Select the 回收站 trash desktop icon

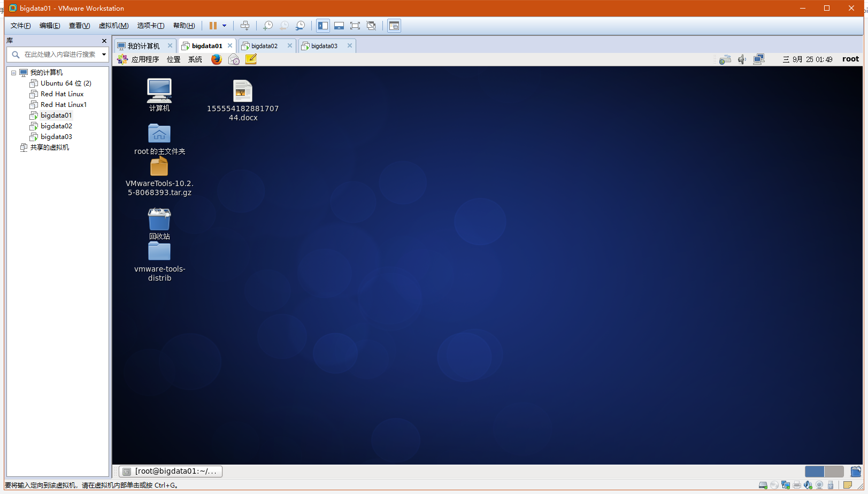[x=159, y=223]
